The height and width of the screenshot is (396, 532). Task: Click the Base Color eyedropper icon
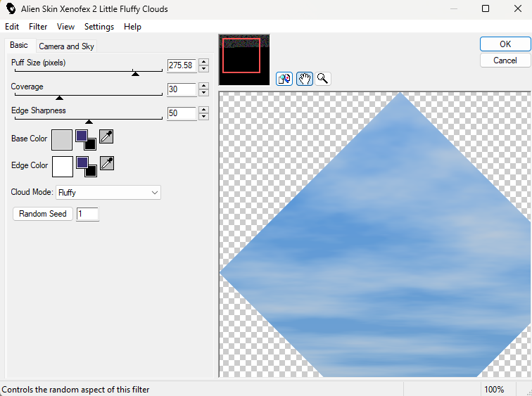point(106,136)
